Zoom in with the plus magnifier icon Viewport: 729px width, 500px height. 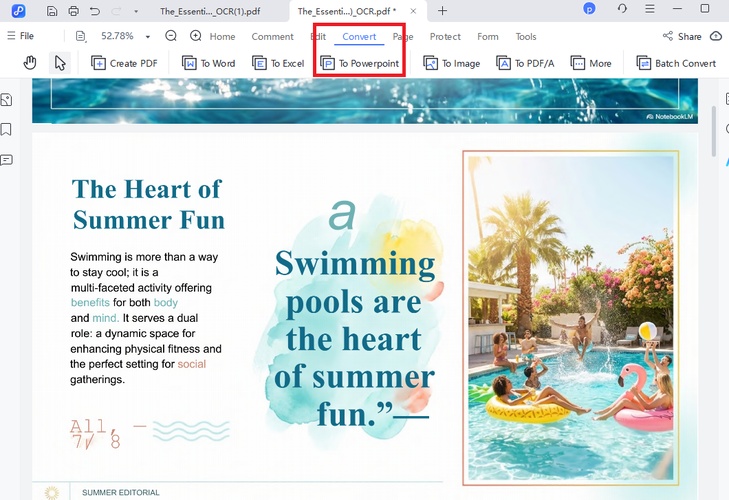pyautogui.click(x=196, y=36)
